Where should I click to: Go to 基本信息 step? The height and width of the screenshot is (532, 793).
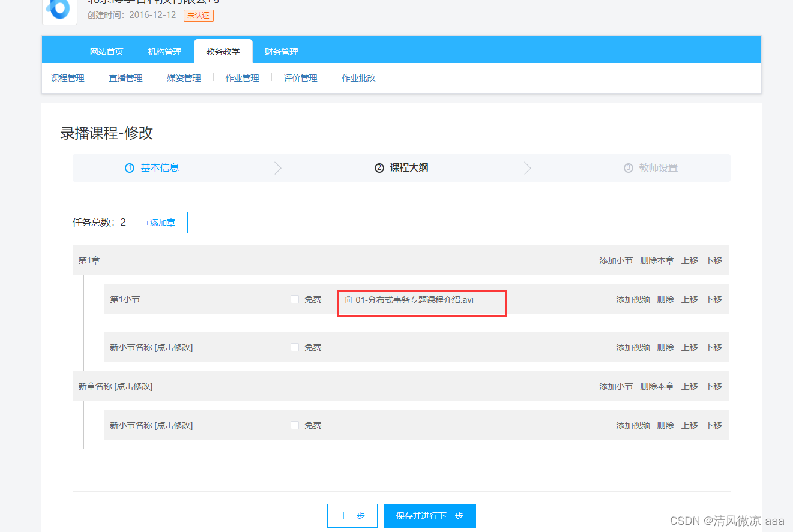[160, 168]
